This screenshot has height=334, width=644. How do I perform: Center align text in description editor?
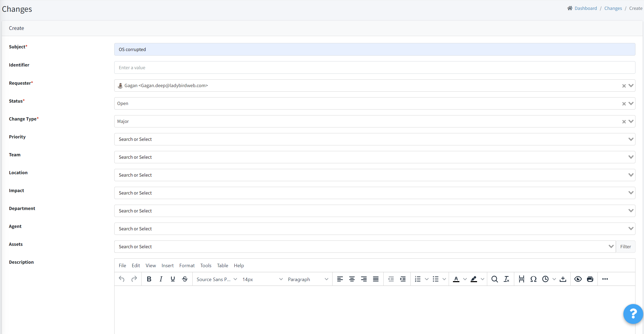point(352,279)
